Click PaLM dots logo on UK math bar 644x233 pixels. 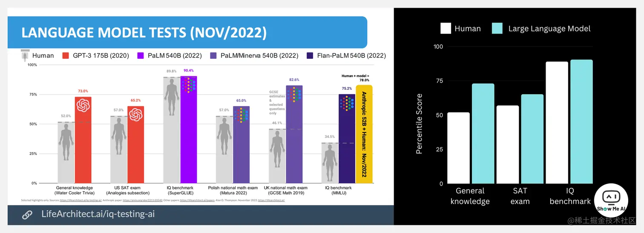[294, 95]
